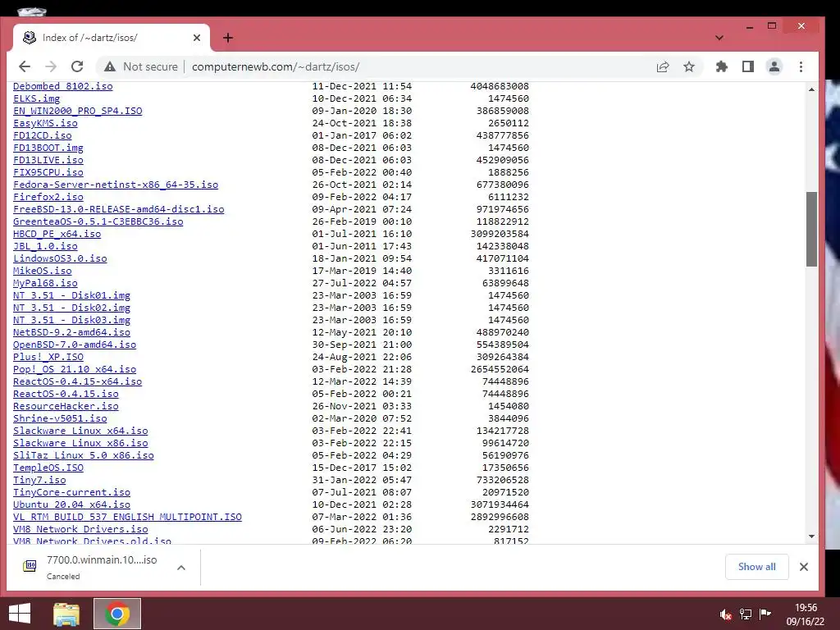
Task: Download Fedora-Server-netinst-x86_64-35.iso
Action: [x=116, y=185]
